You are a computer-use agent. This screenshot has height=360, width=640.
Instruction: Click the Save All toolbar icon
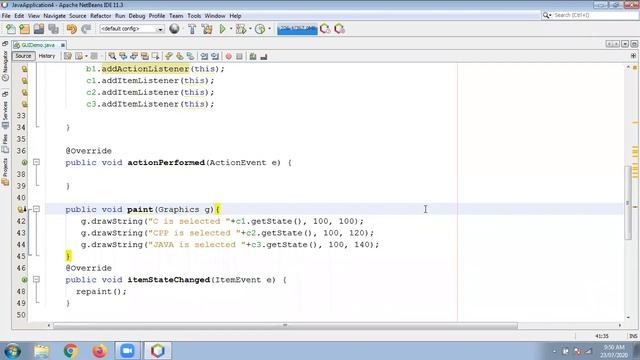click(x=53, y=29)
